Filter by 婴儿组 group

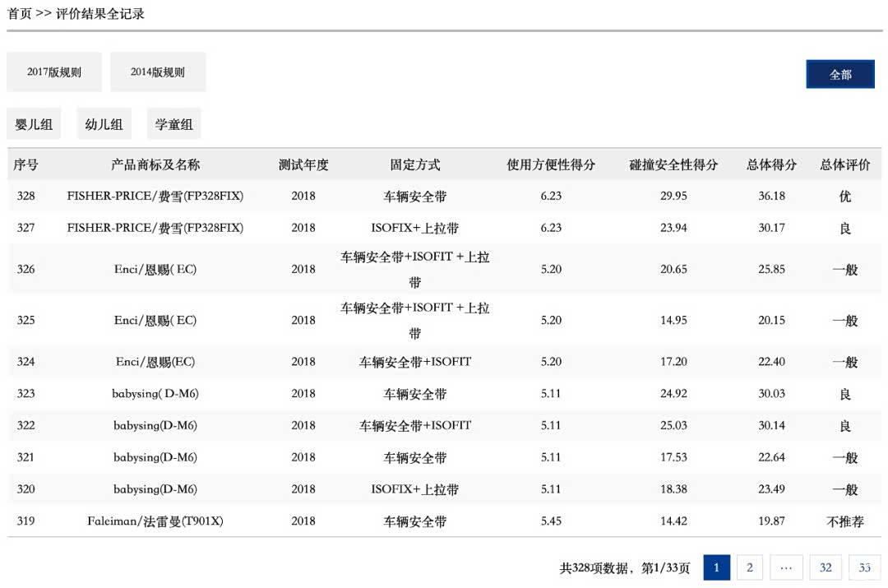click(x=34, y=124)
